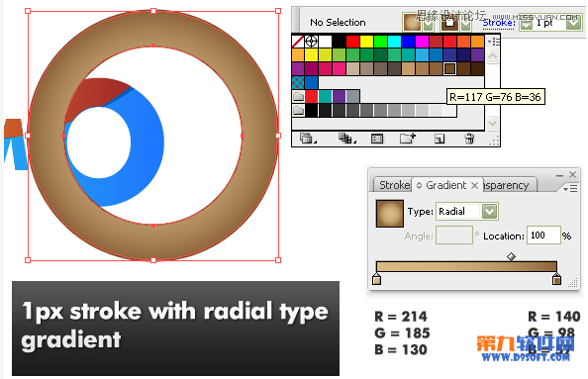Open the stroke weight dropdown
The width and height of the screenshot is (588, 379).
573,23
